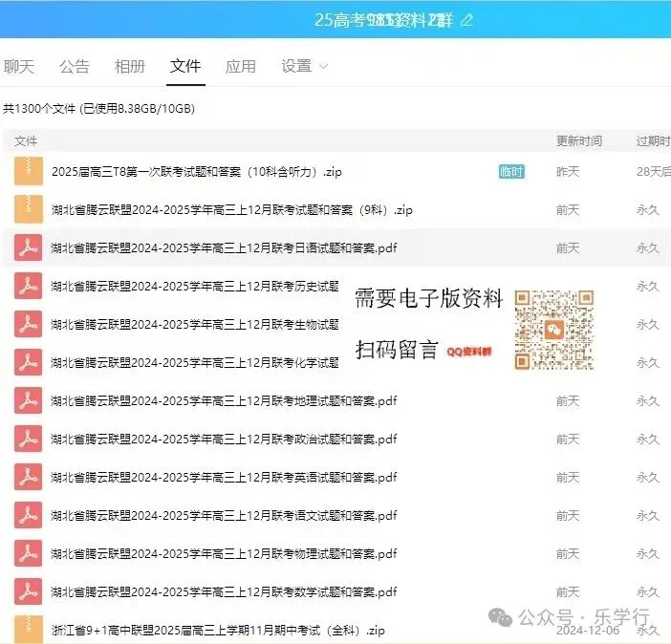The image size is (671, 644).
Task: Open 联考语文试题和答案.pdf file name
Action: pos(224,515)
